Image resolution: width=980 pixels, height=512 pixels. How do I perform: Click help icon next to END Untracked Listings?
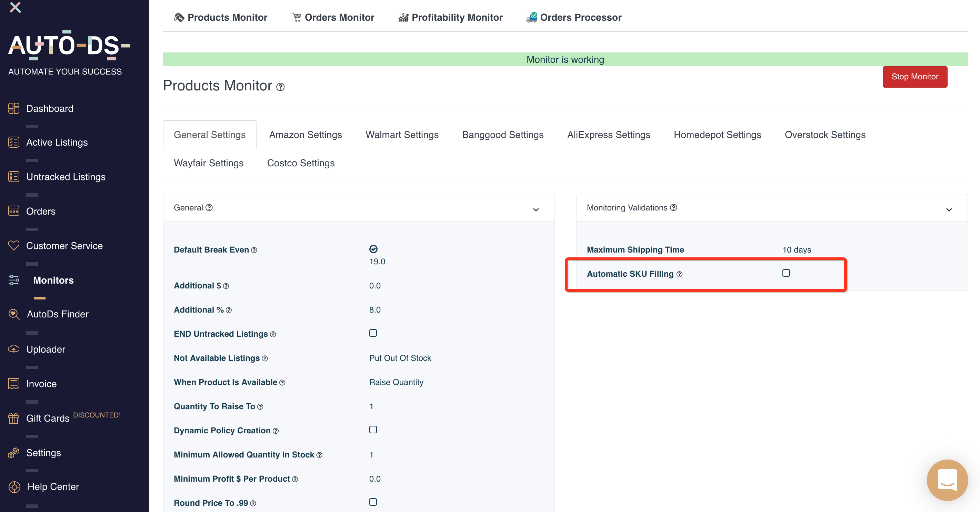[273, 334]
